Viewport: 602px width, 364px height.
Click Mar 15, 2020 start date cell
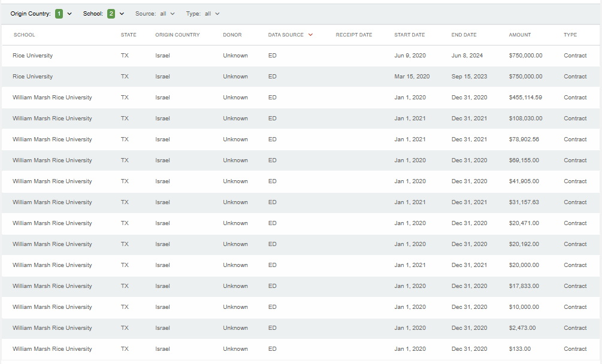412,77
